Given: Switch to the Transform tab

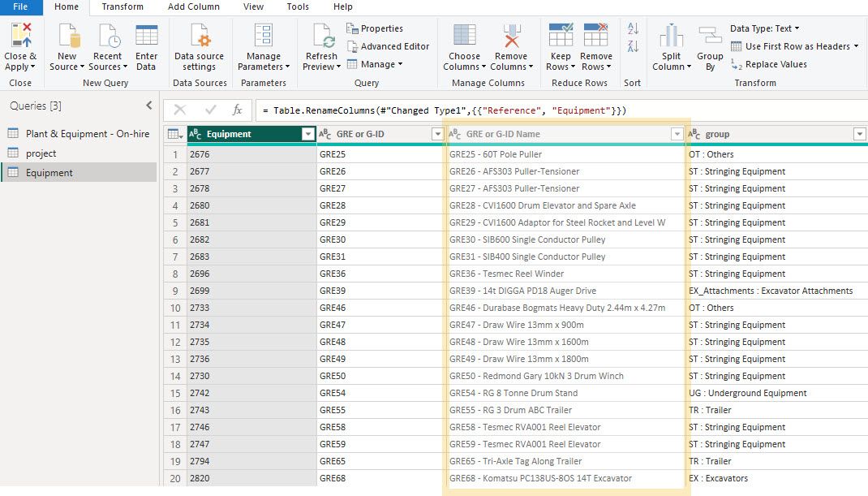Looking at the screenshot, I should pos(122,6).
